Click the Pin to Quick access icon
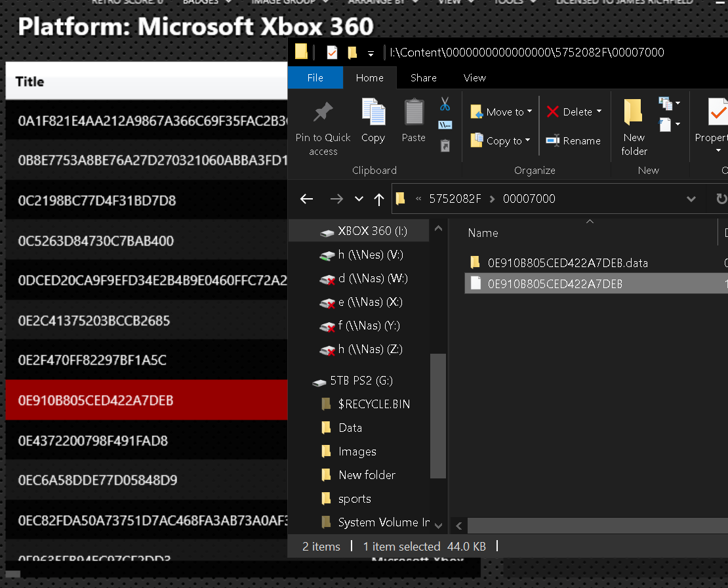Image resolution: width=728 pixels, height=588 pixels. 323,112
